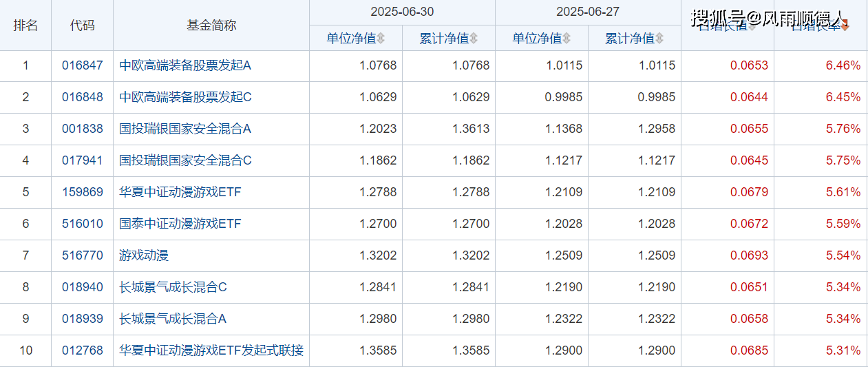Image resolution: width=868 pixels, height=367 pixels.
Task: Click the 5.76% daily growth rate
Action: [843, 129]
